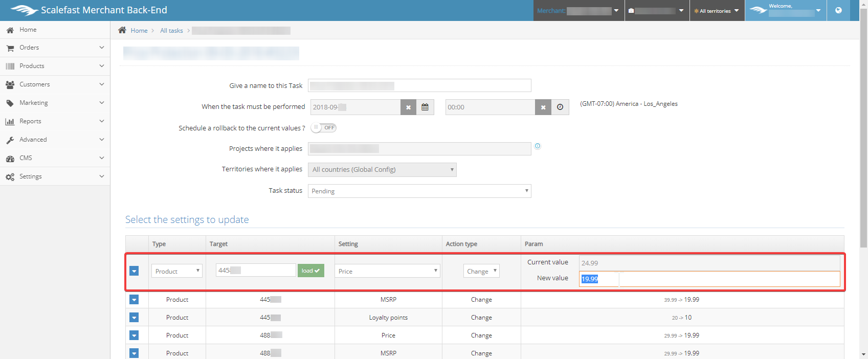Open Territories All countries dropdown
Screen dimensions: 868x359
[382, 170]
